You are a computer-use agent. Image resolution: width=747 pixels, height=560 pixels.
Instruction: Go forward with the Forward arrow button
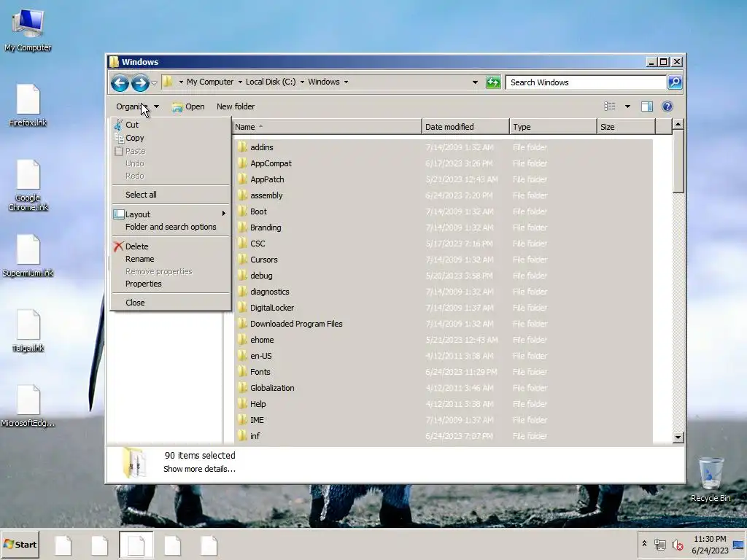140,83
